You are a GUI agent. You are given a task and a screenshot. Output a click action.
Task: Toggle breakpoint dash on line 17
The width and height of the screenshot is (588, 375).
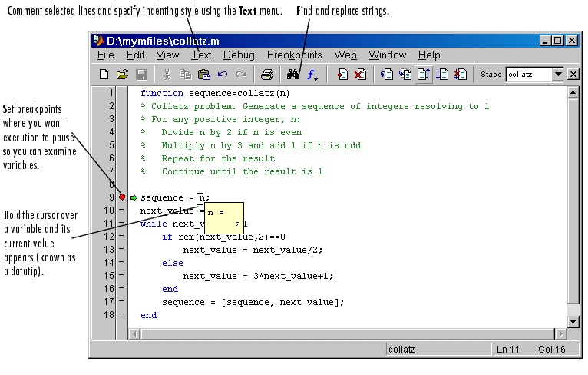point(121,301)
